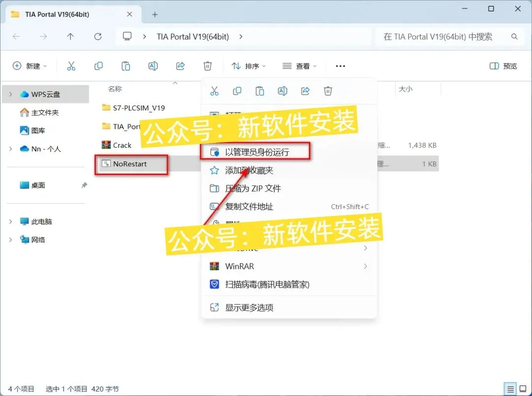
Task: Click the 1,438 KB size cell
Action: tap(422, 145)
